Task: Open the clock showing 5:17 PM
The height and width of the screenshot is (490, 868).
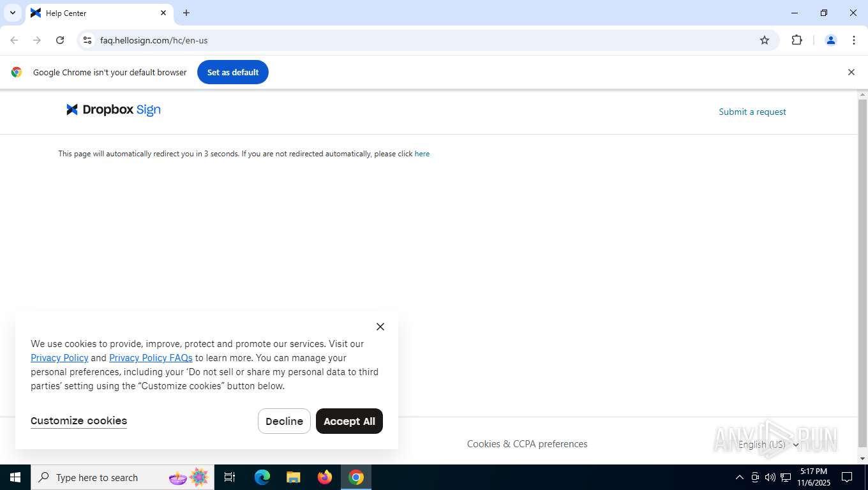Action: (x=814, y=477)
